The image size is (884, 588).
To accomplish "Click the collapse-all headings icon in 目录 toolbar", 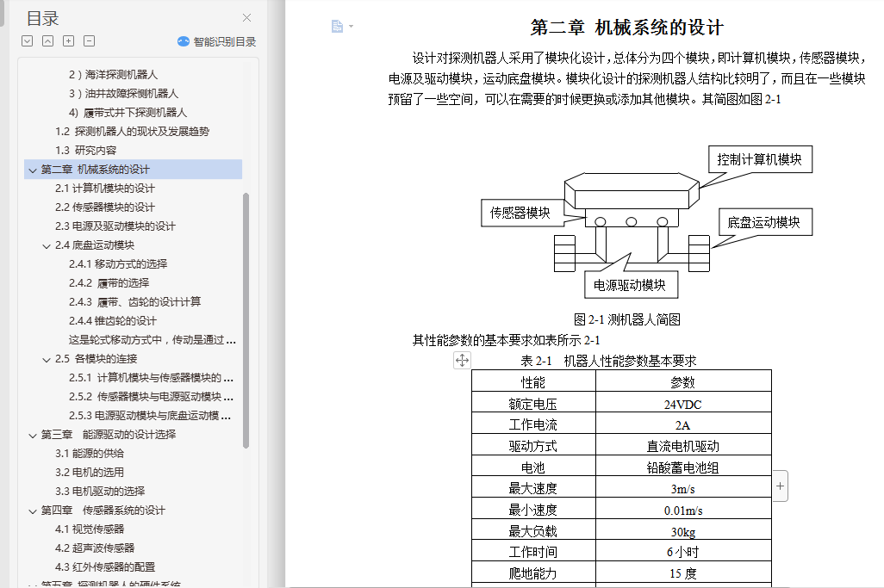I will 48,41.
